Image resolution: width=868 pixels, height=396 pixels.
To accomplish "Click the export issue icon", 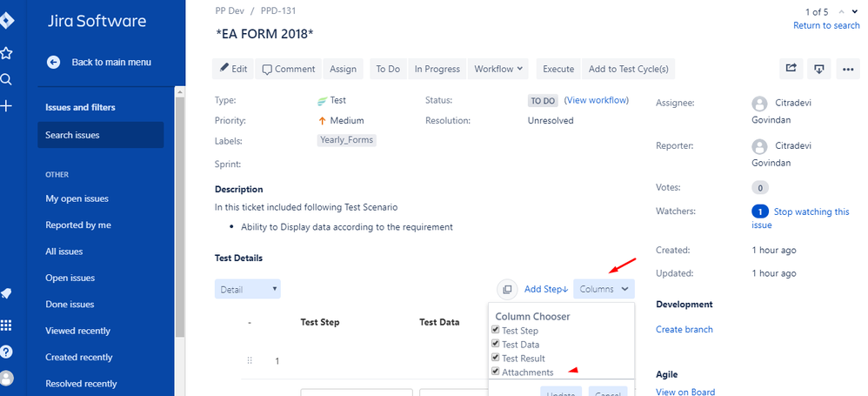I will pyautogui.click(x=819, y=69).
